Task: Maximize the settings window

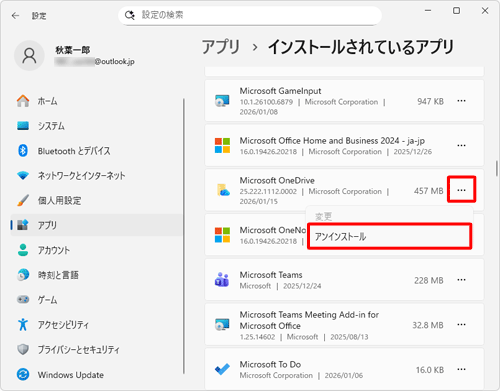Action: click(456, 11)
